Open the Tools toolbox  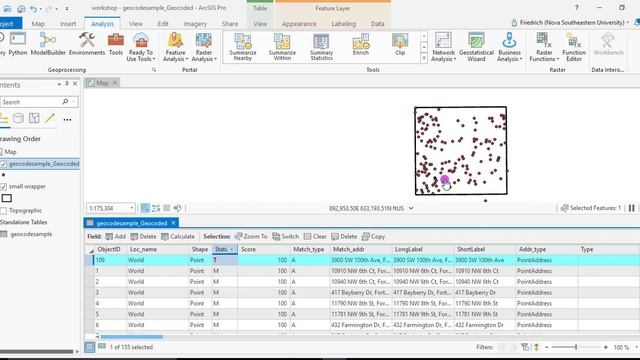tap(116, 44)
